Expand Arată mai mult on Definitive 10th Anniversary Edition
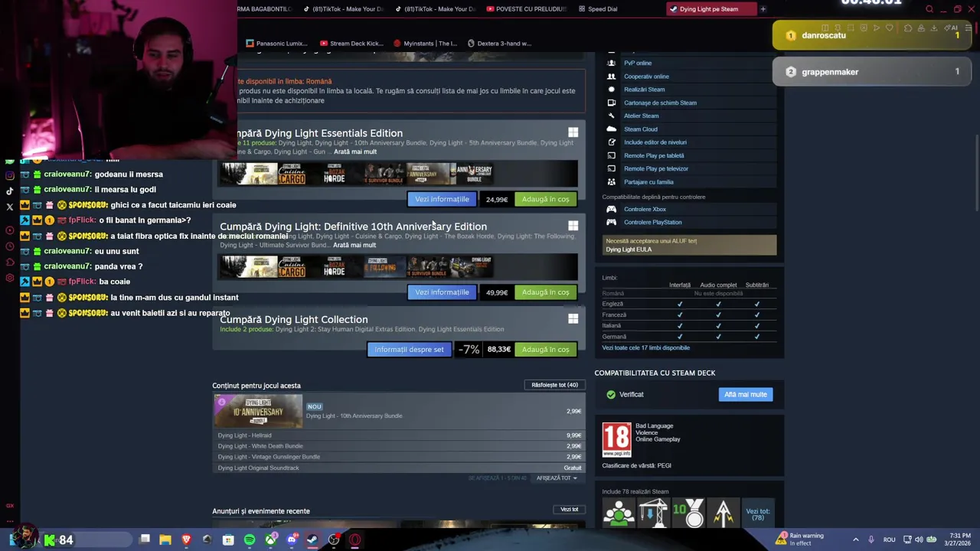The image size is (980, 551). pos(354,245)
